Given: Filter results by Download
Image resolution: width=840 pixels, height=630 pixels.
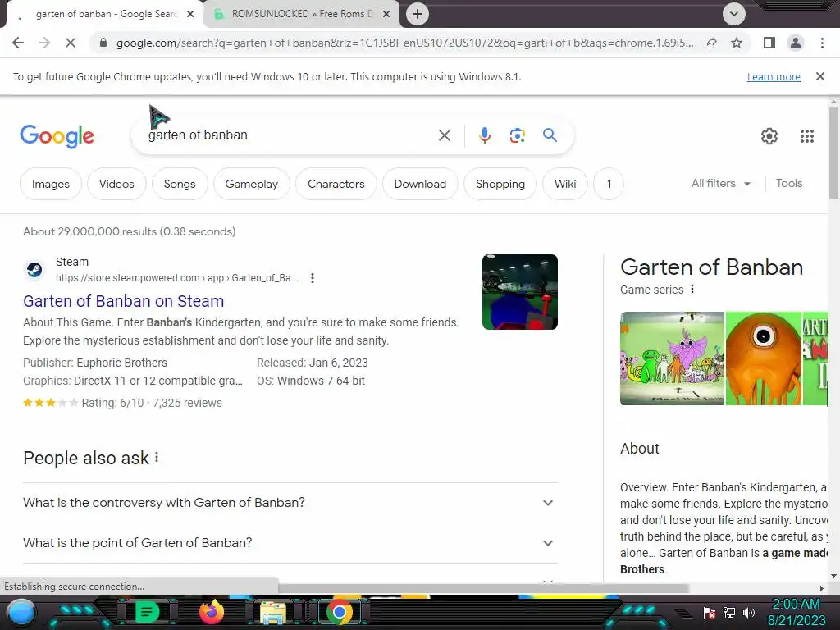Looking at the screenshot, I should 420,184.
